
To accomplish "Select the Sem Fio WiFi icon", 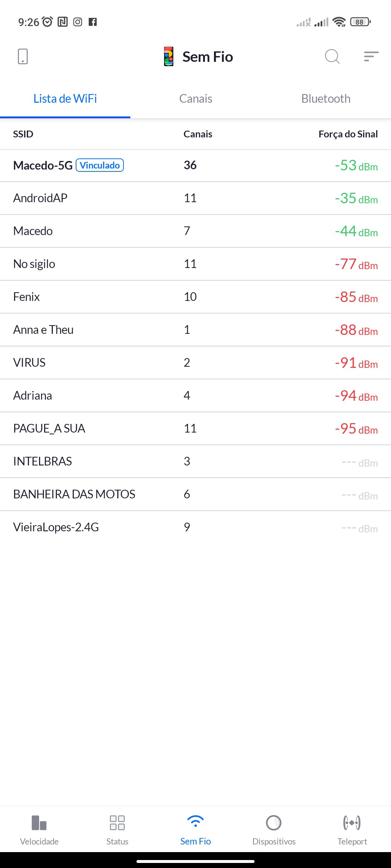I will click(x=195, y=822).
